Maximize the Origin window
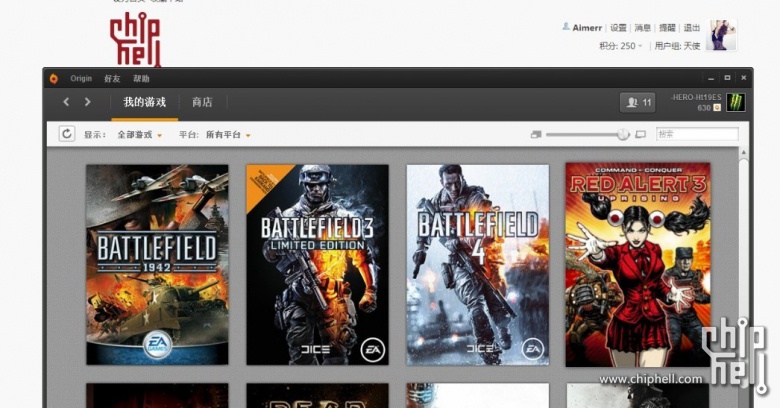Viewport: 780px width, 408px height. (x=727, y=78)
